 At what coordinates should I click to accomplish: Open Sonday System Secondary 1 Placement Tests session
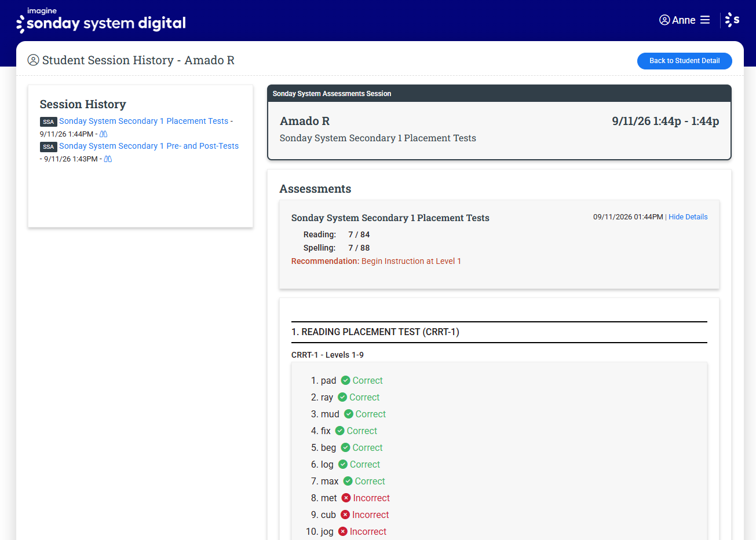144,121
